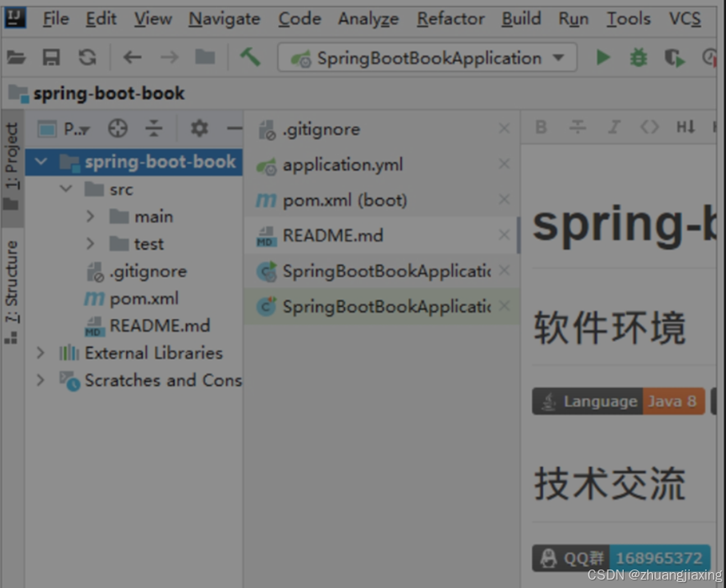Viewport: 726px width, 588px height.
Task: Open the File menu
Action: tap(55, 19)
